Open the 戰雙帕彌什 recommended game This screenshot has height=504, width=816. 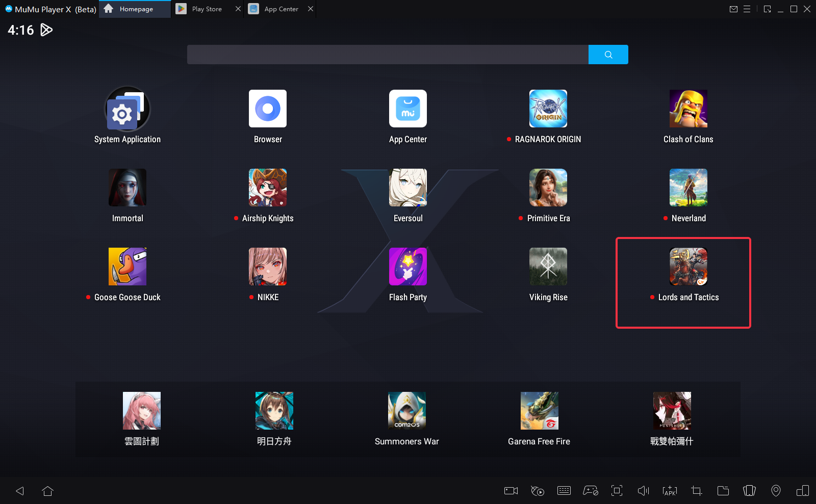pyautogui.click(x=672, y=411)
